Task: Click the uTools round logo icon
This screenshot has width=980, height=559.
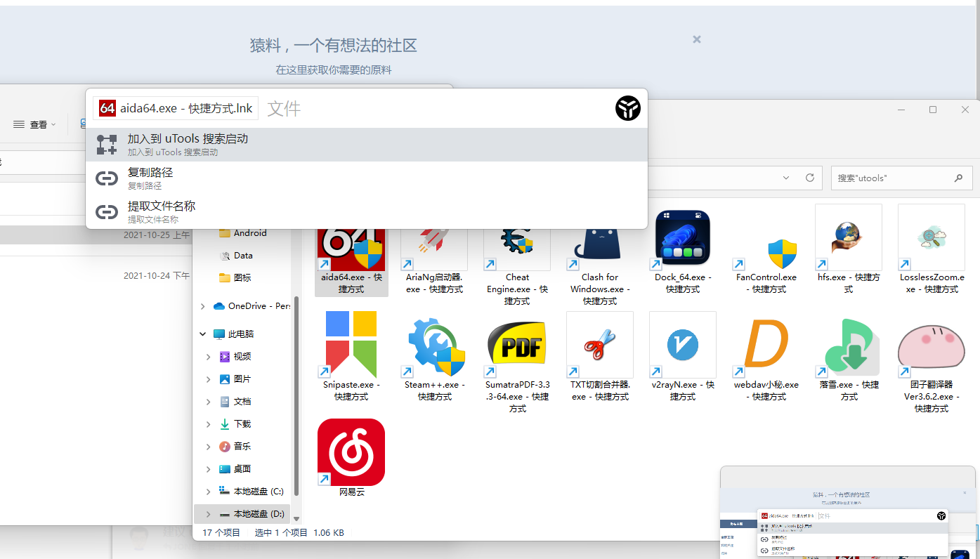Action: 628,108
